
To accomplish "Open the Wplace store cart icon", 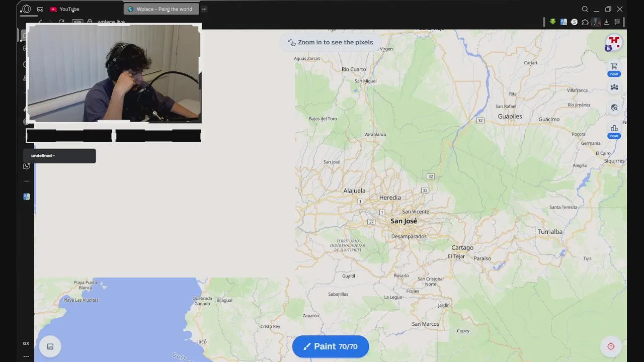I will [614, 66].
